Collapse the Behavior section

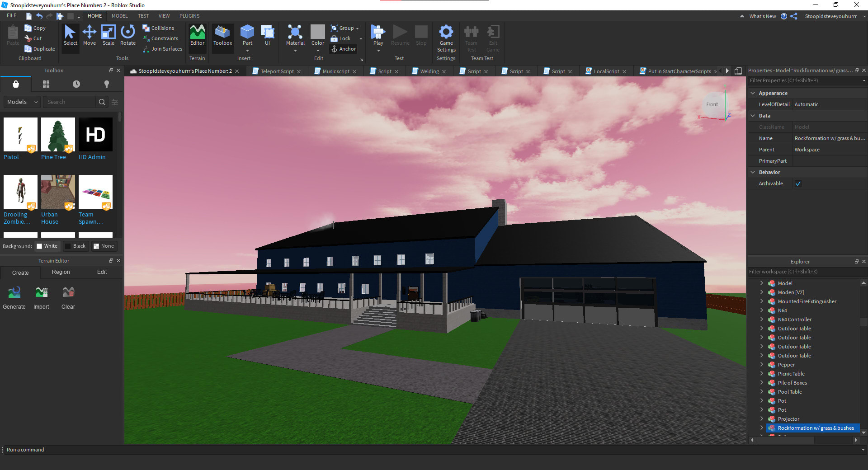(x=753, y=172)
